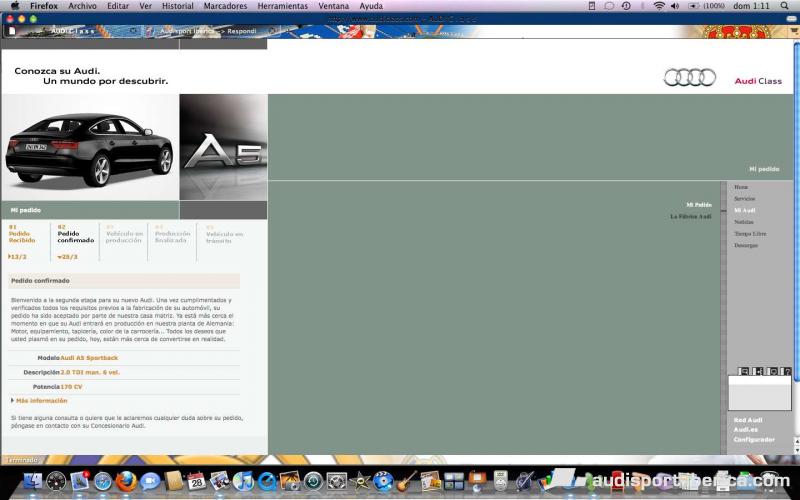Open Mi Audi in the right navigation
The image size is (800, 500).
(744, 210)
